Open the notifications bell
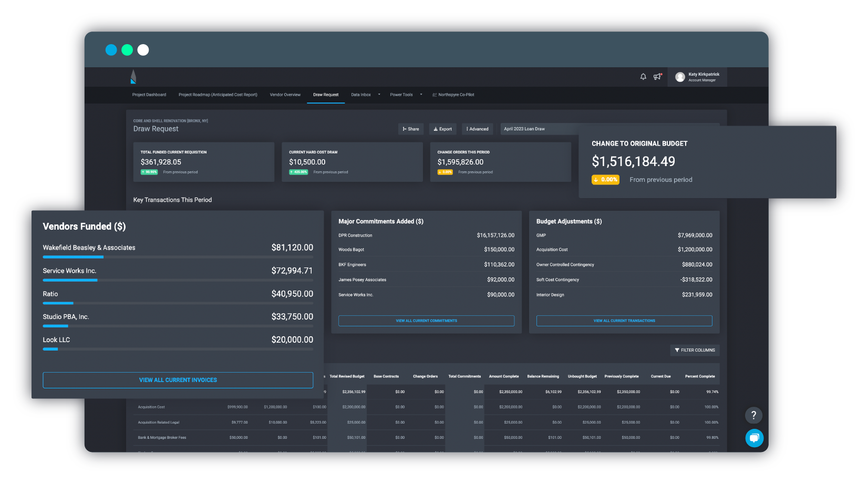The image size is (868, 484). coord(643,77)
